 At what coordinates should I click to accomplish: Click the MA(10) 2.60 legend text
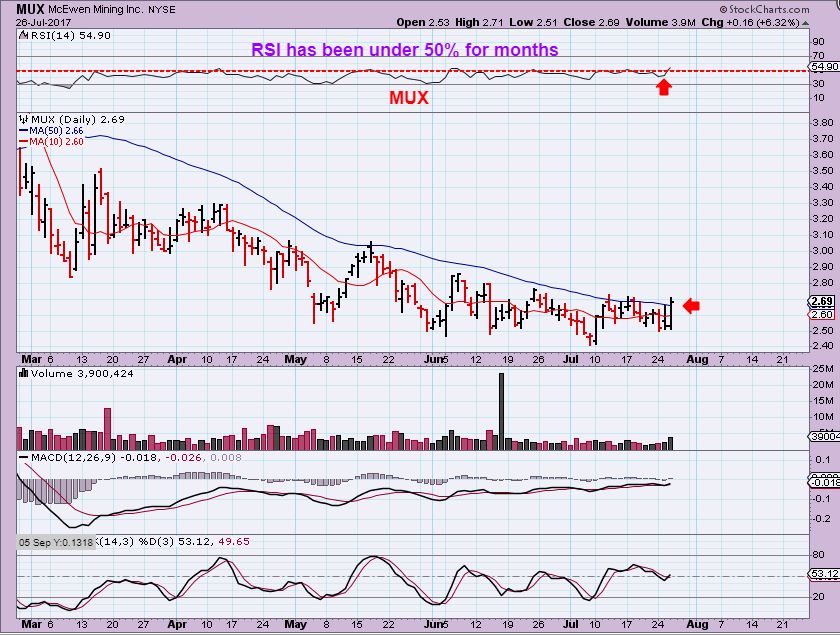coord(56,141)
